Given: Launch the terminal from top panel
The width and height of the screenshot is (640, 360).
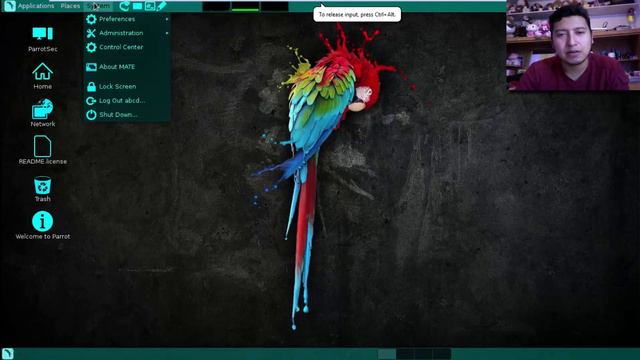Looking at the screenshot, I should tap(150, 6).
